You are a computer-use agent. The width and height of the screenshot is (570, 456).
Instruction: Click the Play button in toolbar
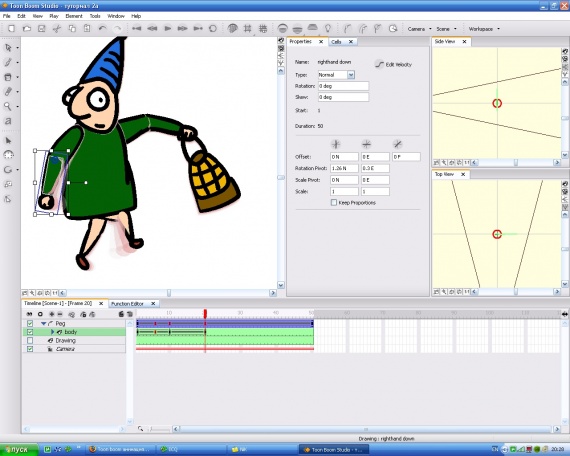[x=168, y=28]
